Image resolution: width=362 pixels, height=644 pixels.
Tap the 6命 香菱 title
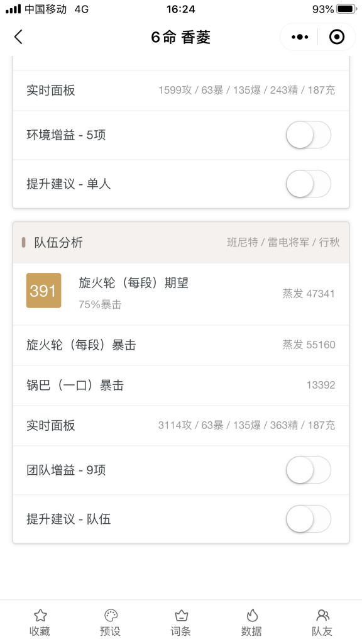181,36
